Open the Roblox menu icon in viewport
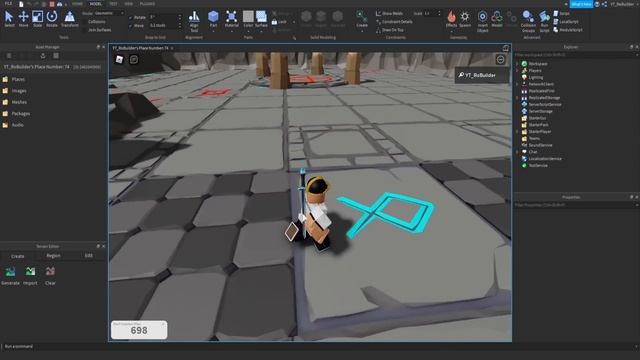 click(x=119, y=60)
